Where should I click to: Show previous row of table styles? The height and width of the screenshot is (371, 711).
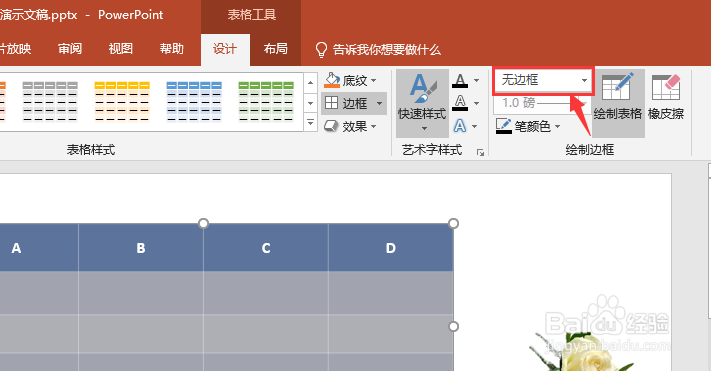(x=311, y=83)
